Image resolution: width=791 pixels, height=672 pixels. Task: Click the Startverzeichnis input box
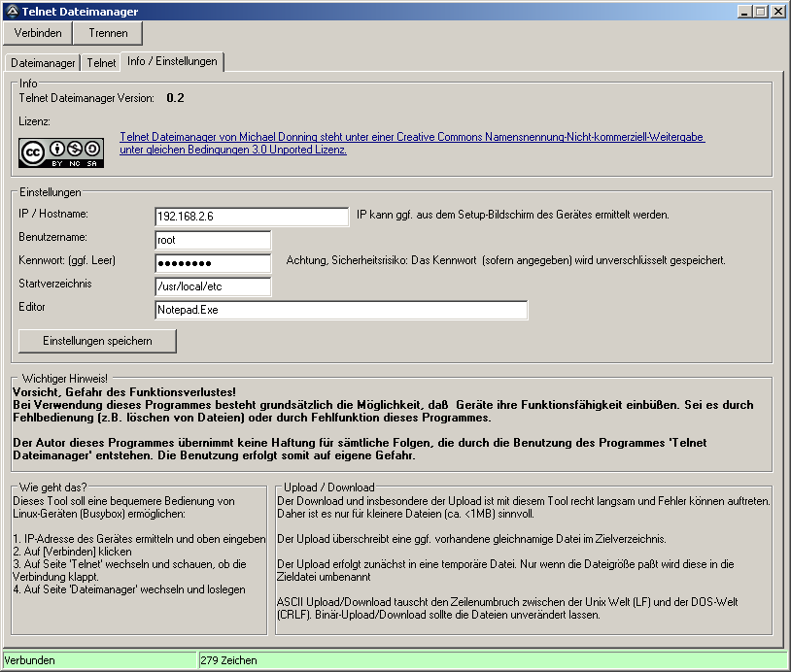coord(212,286)
